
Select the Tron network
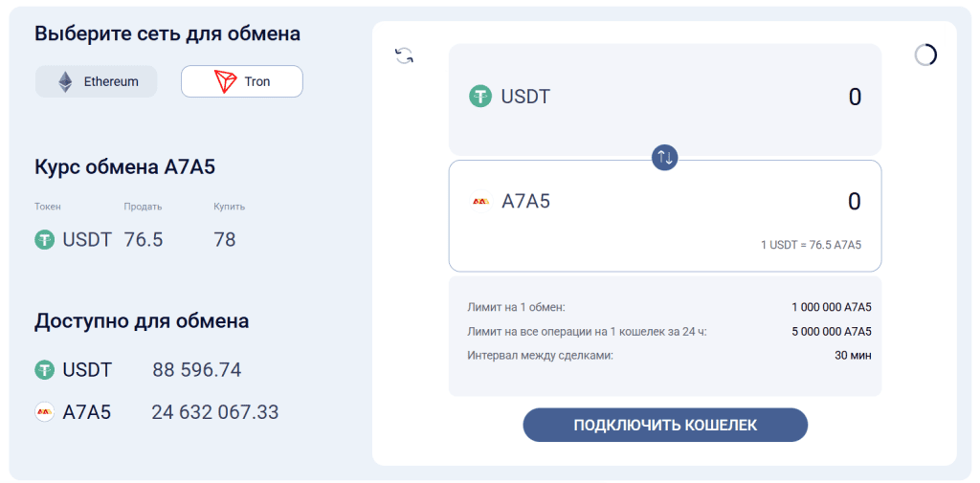(242, 81)
